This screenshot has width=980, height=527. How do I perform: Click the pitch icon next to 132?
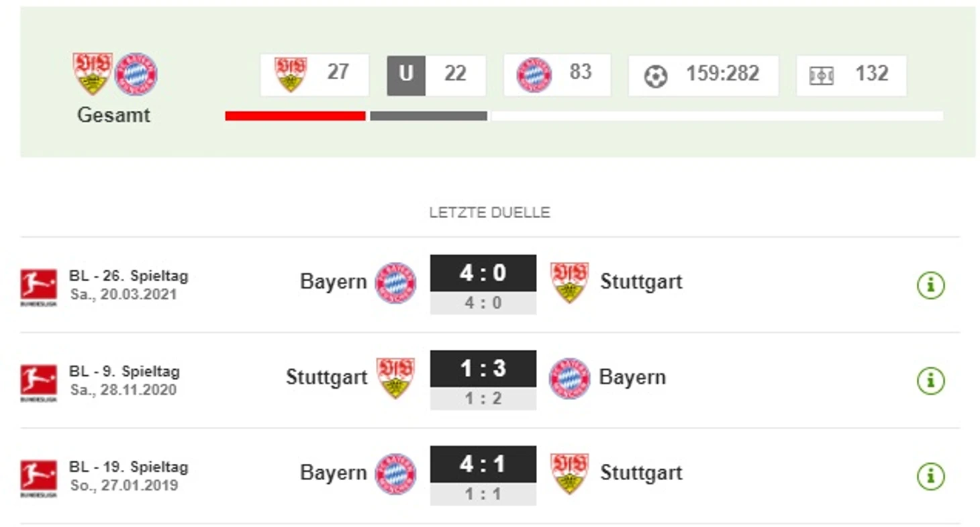coord(822,76)
